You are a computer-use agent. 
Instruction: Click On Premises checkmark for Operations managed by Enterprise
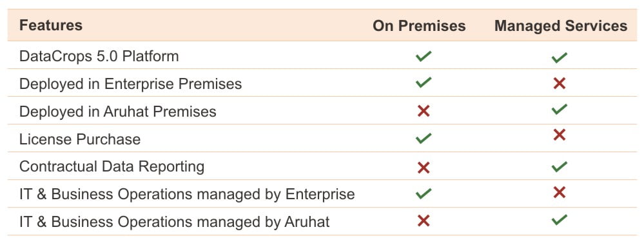pos(423,193)
